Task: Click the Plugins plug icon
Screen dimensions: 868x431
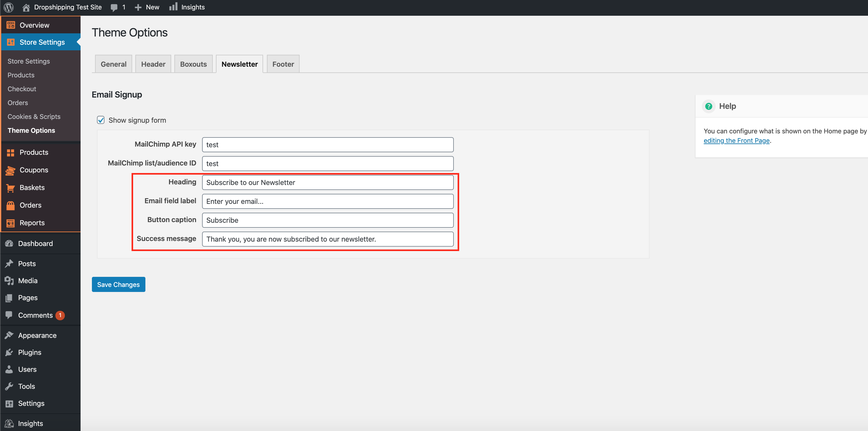Action: click(x=9, y=353)
